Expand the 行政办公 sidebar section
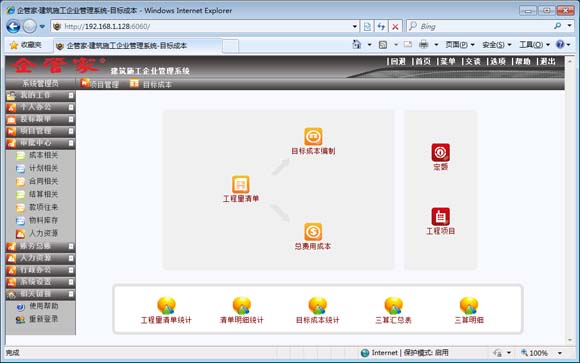The image size is (580, 363). pyautogui.click(x=40, y=270)
